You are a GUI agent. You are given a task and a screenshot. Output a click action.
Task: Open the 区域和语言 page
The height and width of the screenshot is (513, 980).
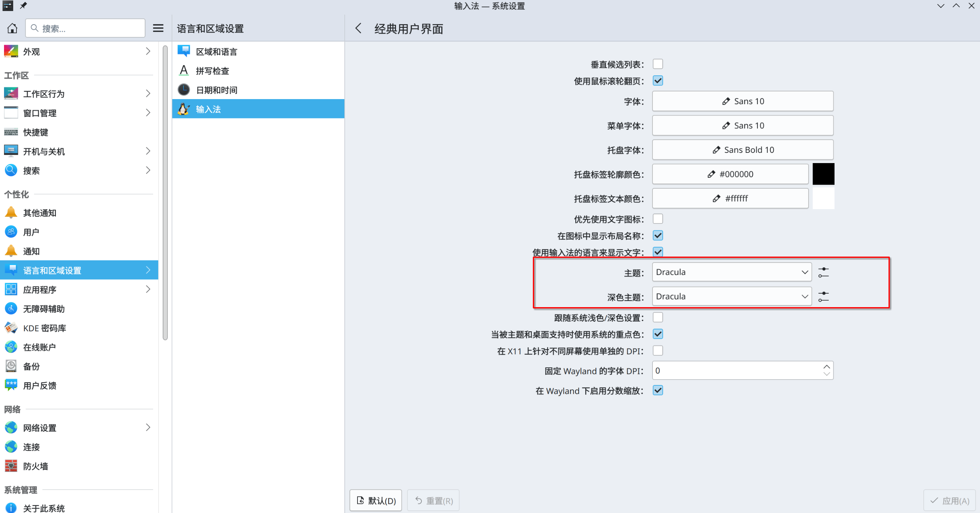pyautogui.click(x=258, y=52)
